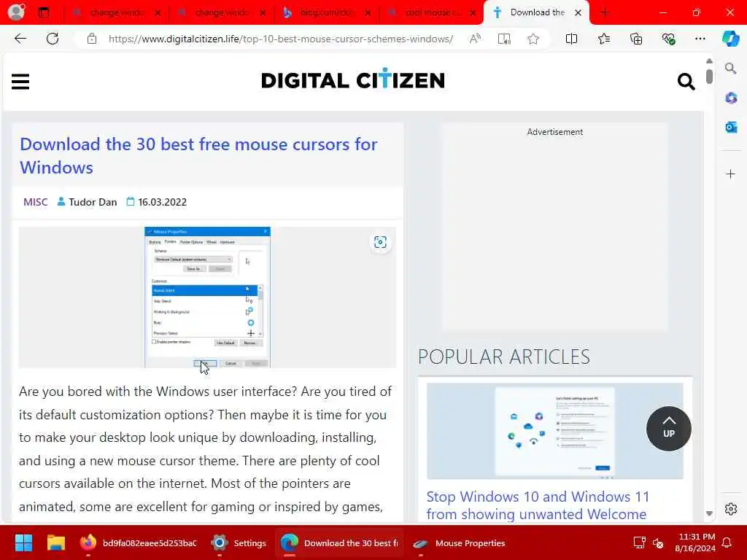Open Outlook in the Edge sidebar

tap(731, 127)
